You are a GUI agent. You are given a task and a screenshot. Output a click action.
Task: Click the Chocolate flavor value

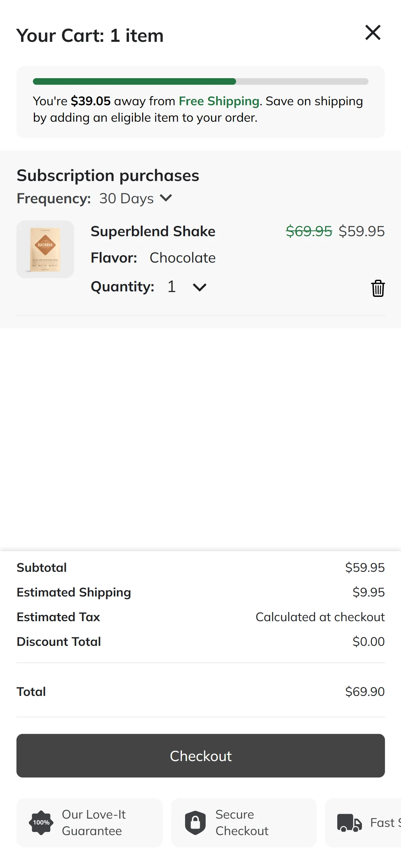click(x=182, y=258)
